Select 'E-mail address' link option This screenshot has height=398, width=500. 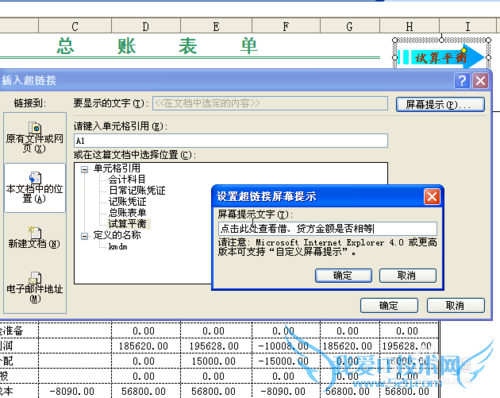(x=35, y=287)
